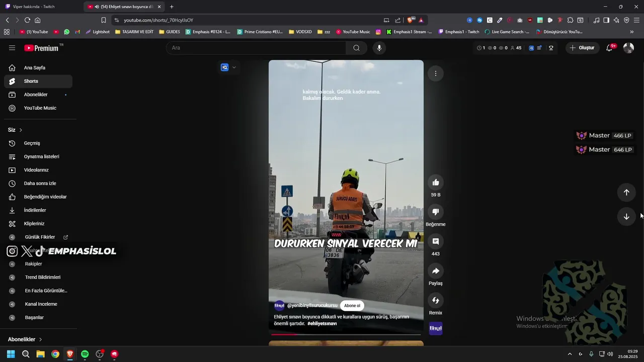Open the Emphasis1 - Twitch bookmark
644x362 pixels.
tap(459, 32)
